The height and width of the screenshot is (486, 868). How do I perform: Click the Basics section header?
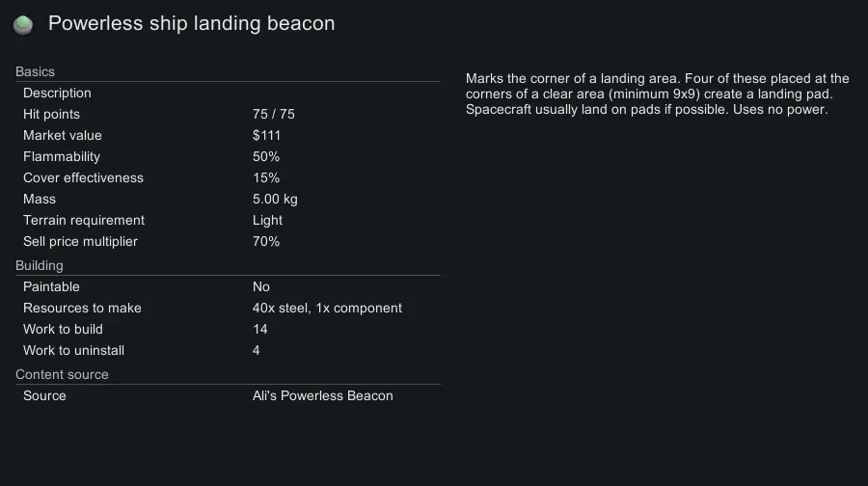click(35, 72)
